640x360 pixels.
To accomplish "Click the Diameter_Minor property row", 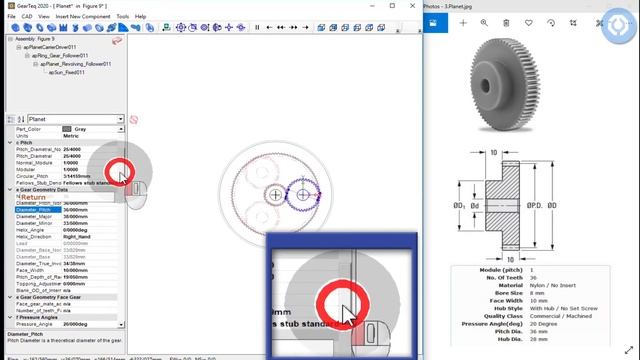I will [67, 223].
